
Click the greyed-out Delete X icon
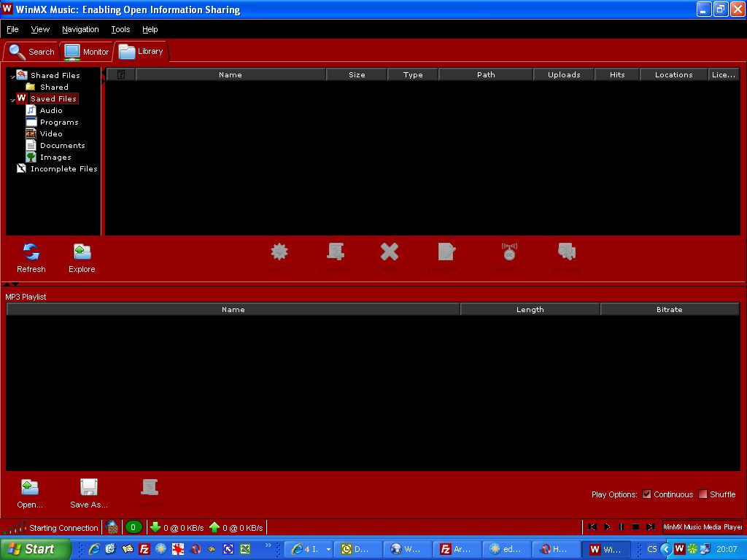coord(390,252)
